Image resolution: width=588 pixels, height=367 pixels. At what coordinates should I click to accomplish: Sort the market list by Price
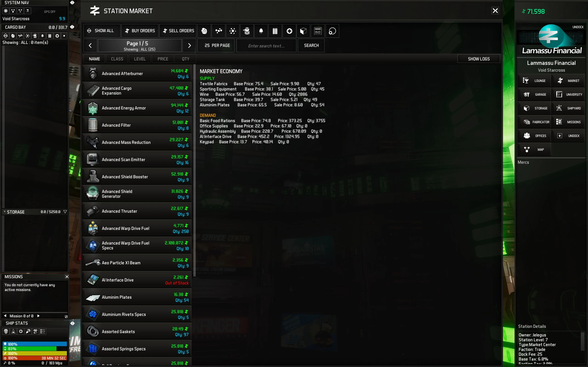(x=163, y=59)
